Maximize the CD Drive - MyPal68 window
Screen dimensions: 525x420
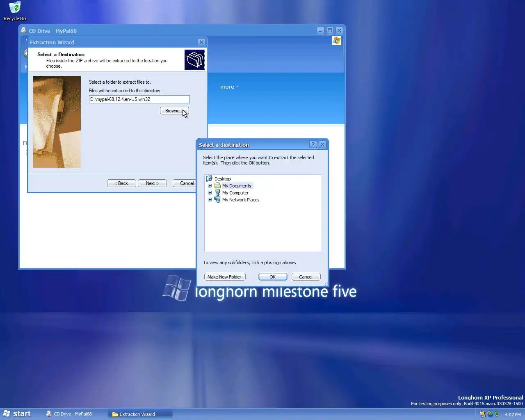[330, 31]
